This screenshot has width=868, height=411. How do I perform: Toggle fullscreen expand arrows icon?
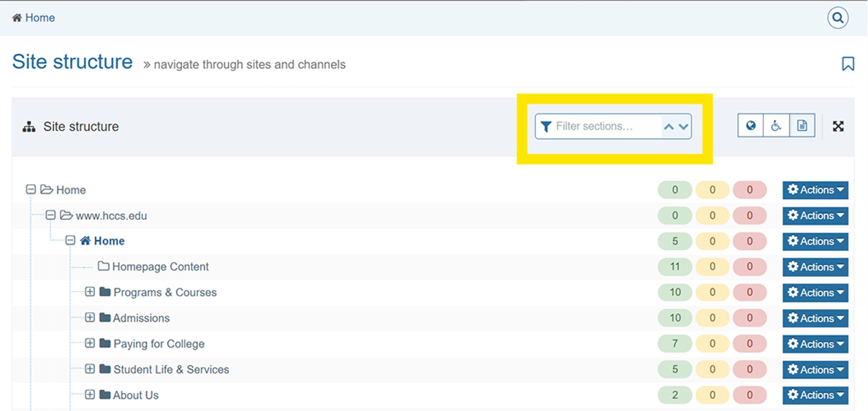[838, 126]
